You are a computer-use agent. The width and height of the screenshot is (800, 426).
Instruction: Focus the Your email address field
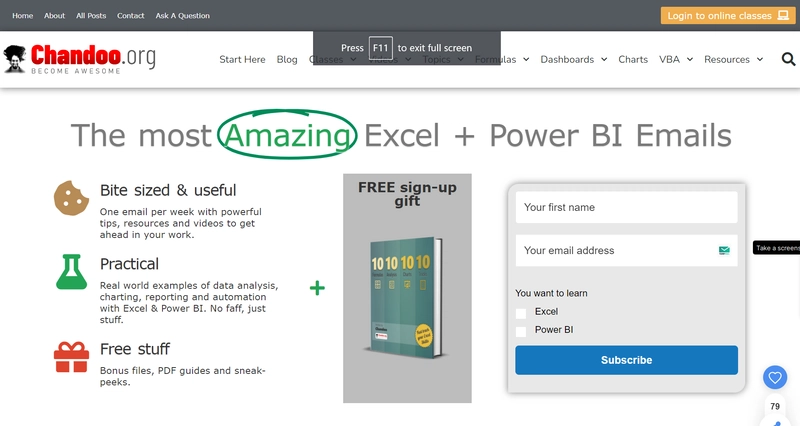(x=627, y=250)
